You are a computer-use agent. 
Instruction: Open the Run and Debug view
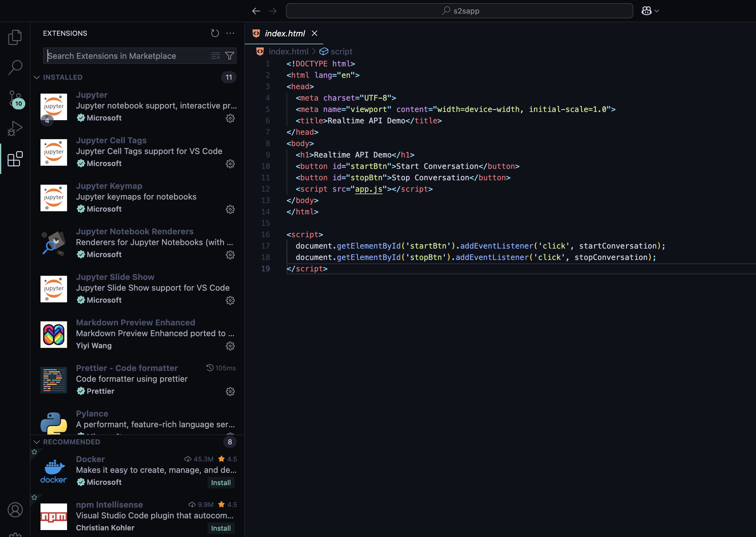pos(15,128)
